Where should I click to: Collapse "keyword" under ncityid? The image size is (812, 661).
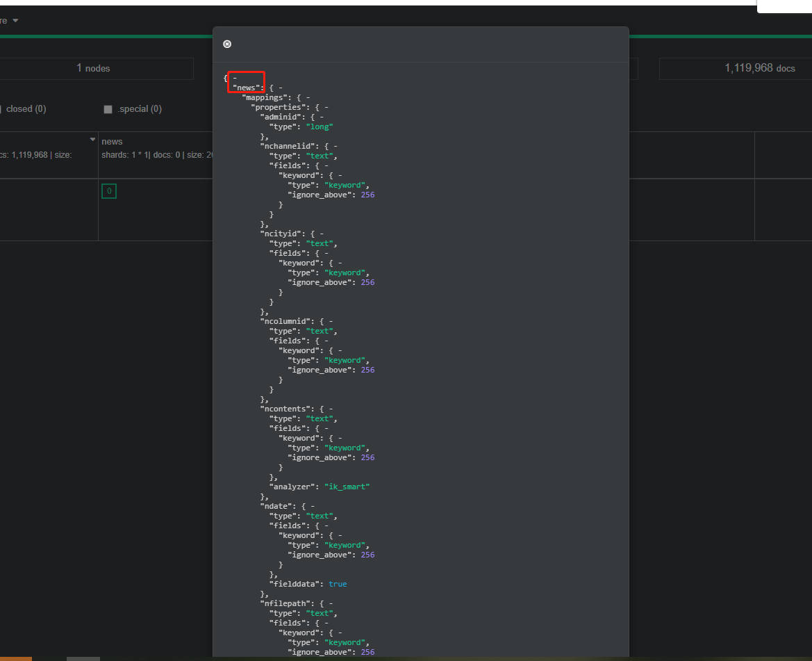(x=340, y=263)
